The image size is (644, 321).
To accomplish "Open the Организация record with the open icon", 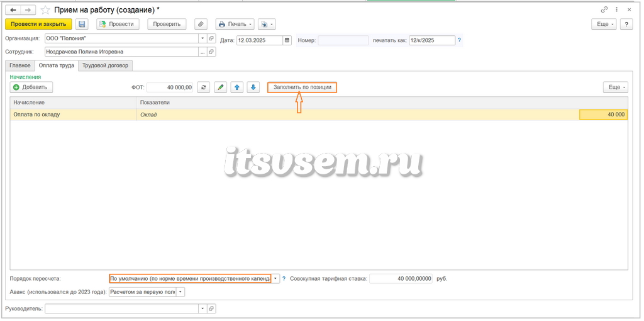I will pyautogui.click(x=211, y=38).
